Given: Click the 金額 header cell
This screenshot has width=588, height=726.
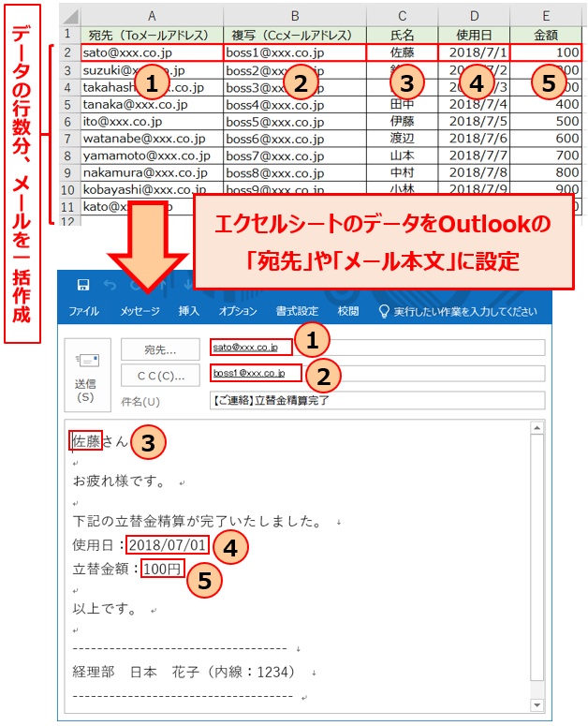Looking at the screenshot, I should (x=546, y=36).
